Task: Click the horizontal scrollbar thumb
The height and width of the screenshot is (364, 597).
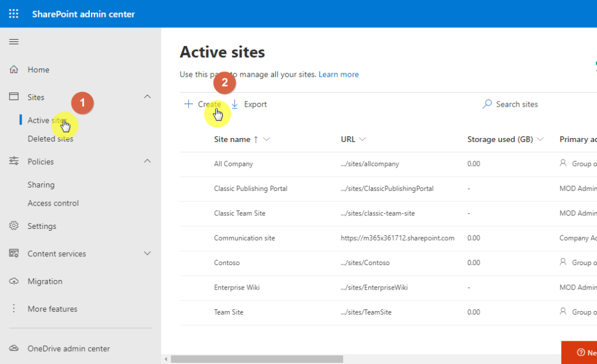Action: click(x=257, y=359)
